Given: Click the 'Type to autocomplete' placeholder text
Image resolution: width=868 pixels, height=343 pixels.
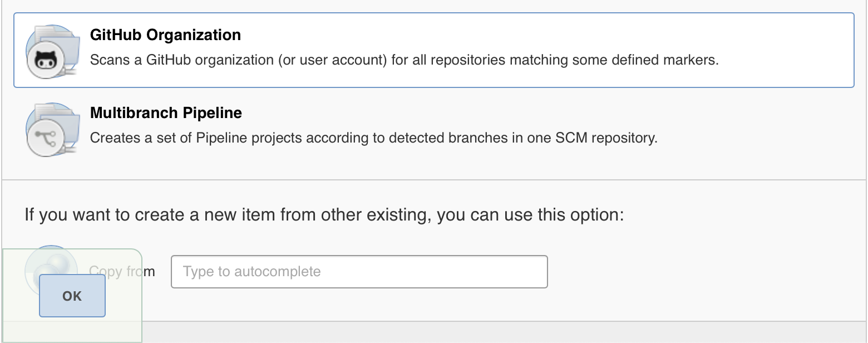Looking at the screenshot, I should pyautogui.click(x=252, y=272).
